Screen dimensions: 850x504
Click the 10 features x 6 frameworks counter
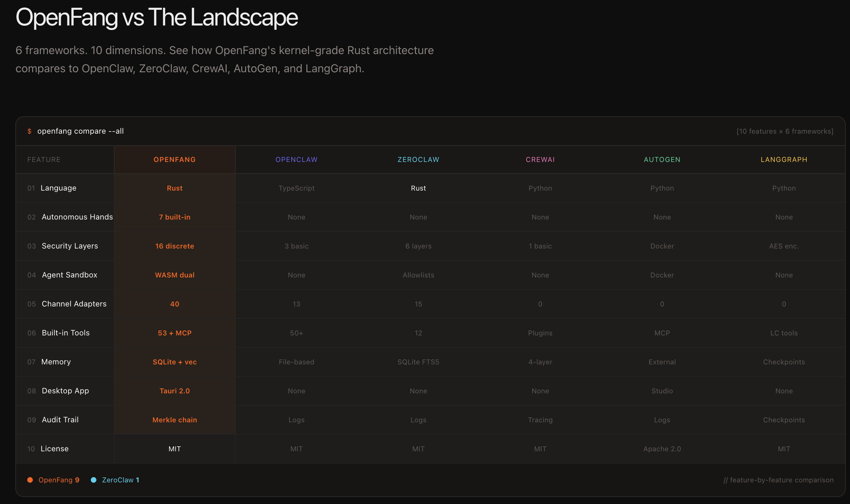[784, 131]
